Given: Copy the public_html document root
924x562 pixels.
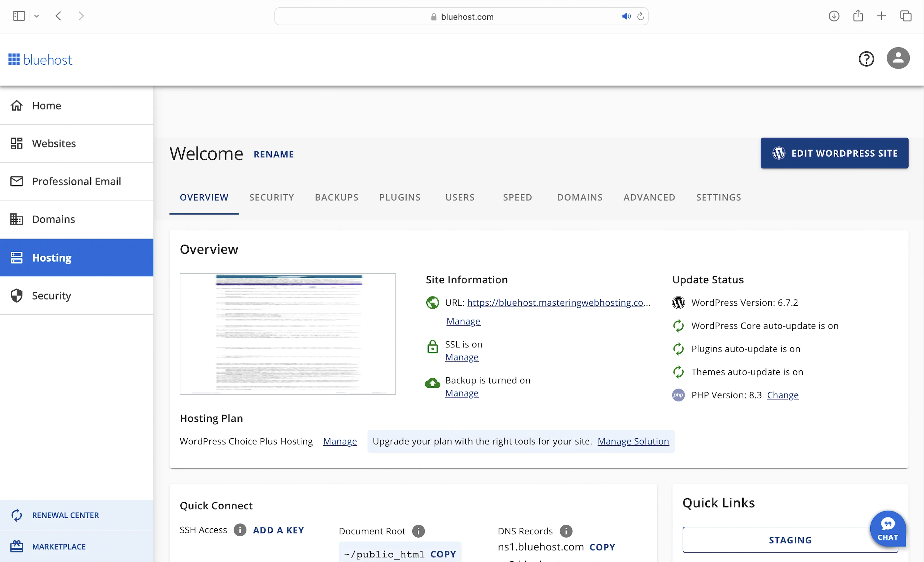Looking at the screenshot, I should [x=443, y=554].
